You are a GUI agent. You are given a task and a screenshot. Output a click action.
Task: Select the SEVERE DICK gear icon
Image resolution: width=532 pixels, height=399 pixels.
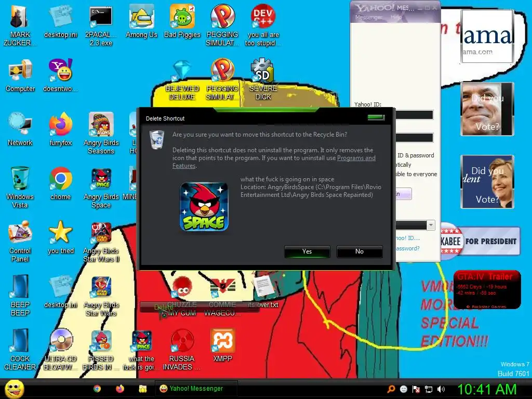click(263, 80)
